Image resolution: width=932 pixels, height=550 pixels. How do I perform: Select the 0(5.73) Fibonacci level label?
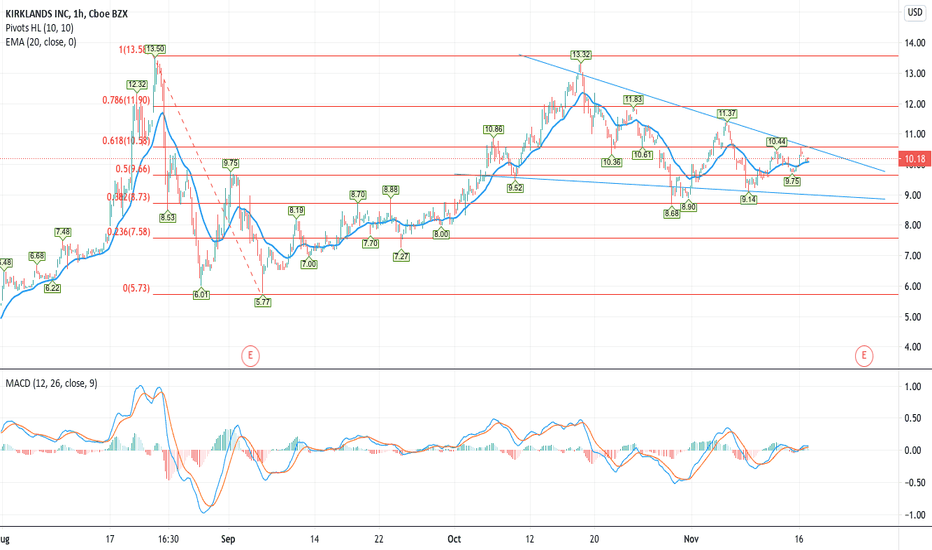pos(136,288)
